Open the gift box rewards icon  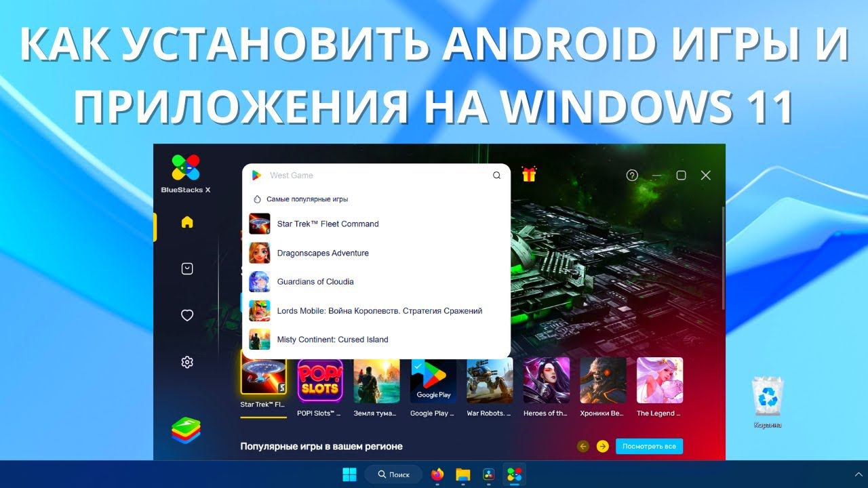[529, 174]
